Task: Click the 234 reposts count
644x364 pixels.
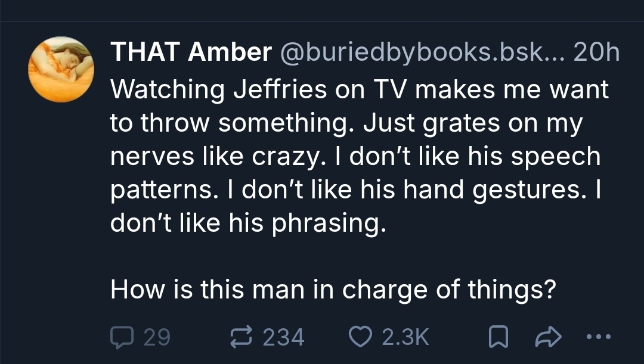Action: pyautogui.click(x=283, y=337)
